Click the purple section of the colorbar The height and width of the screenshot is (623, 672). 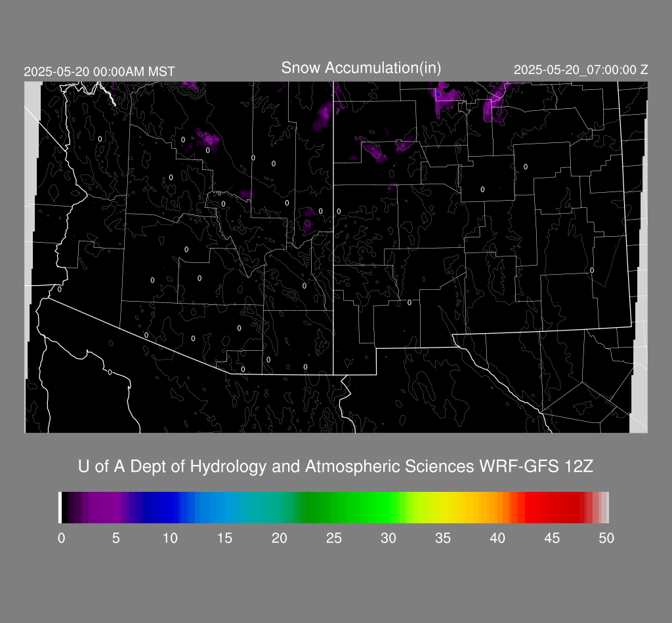[x=105, y=508]
